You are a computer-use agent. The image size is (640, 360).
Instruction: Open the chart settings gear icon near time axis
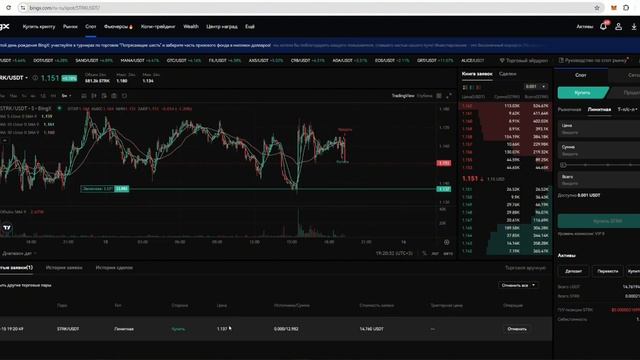coord(447,242)
